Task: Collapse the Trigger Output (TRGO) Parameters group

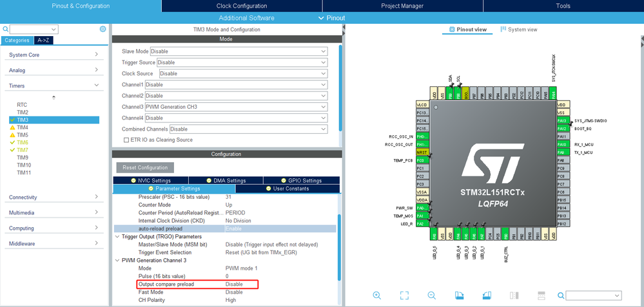Action: [117, 236]
